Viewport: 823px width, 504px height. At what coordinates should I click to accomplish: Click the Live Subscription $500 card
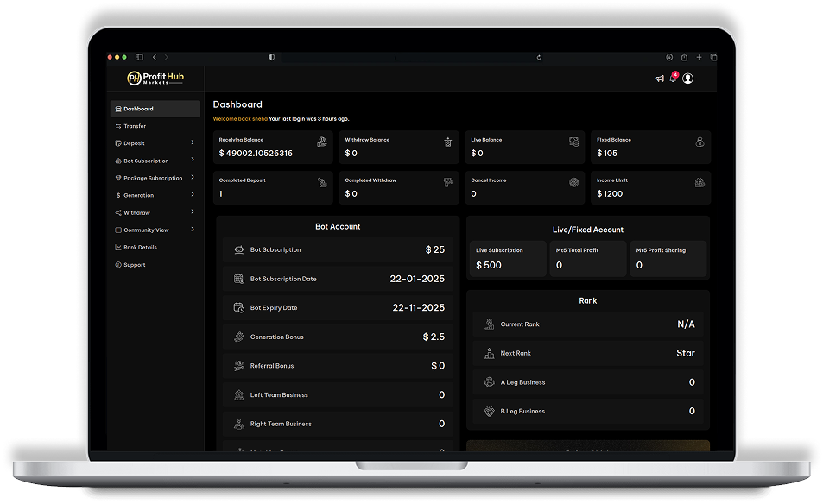click(508, 259)
